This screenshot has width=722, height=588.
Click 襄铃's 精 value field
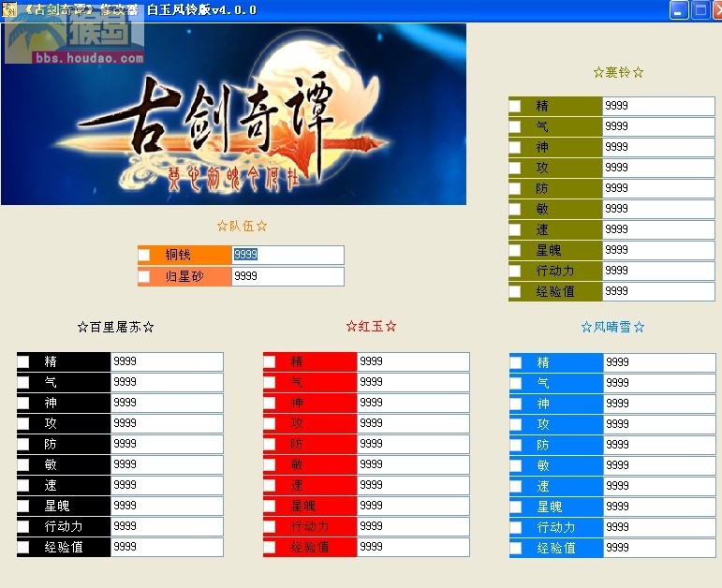[x=658, y=106]
